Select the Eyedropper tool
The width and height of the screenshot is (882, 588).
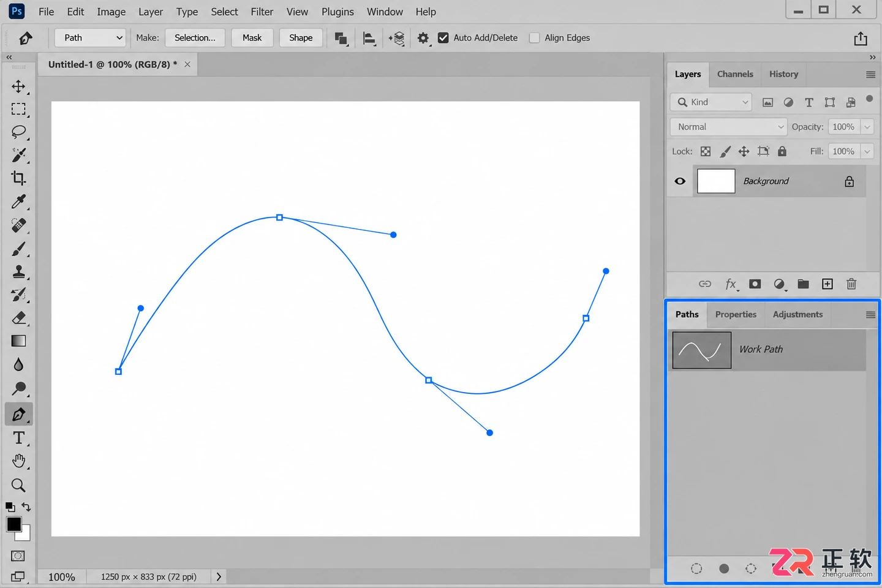pos(18,202)
